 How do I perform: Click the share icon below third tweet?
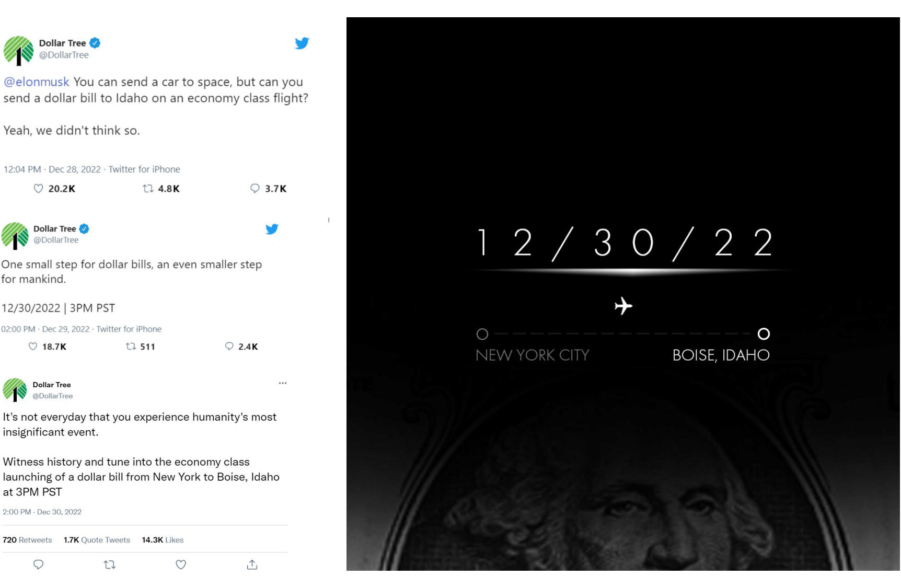[252, 564]
